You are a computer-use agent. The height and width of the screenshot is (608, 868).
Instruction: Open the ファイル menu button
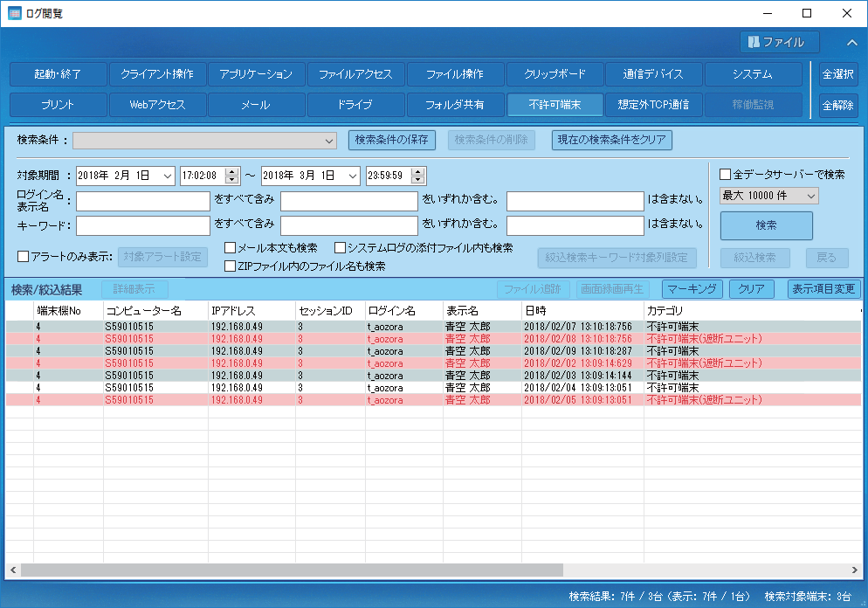[780, 42]
